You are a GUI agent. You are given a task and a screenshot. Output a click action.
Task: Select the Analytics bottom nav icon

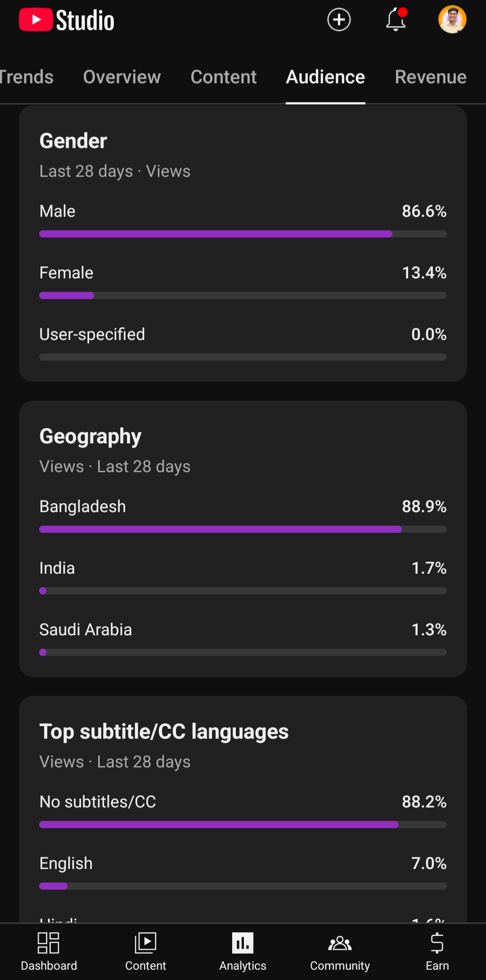[243, 951]
